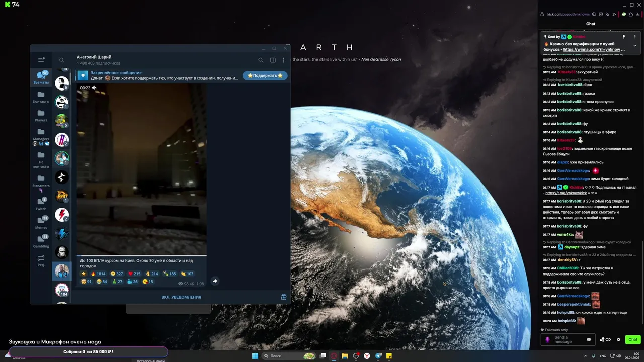The height and width of the screenshot is (362, 644).
Task: Open the Все чаты folder
Action: (x=41, y=77)
